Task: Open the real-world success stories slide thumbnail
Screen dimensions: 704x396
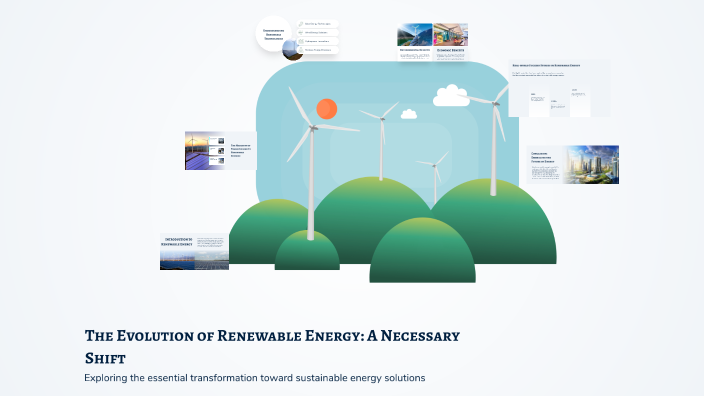Action: click(x=559, y=88)
